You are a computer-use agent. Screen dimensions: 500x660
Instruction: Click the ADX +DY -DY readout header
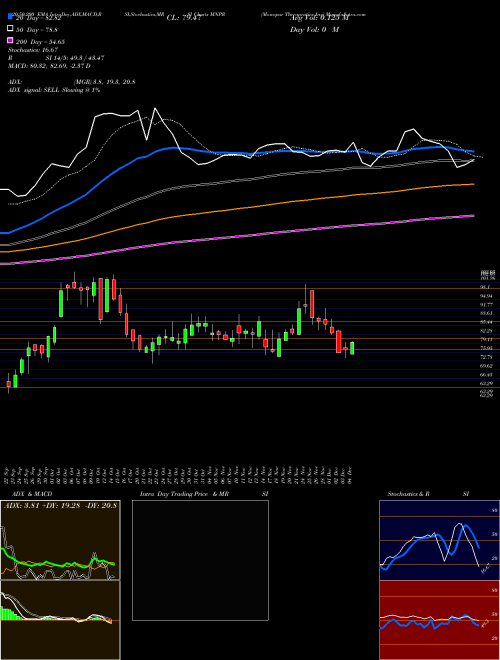tap(60, 506)
